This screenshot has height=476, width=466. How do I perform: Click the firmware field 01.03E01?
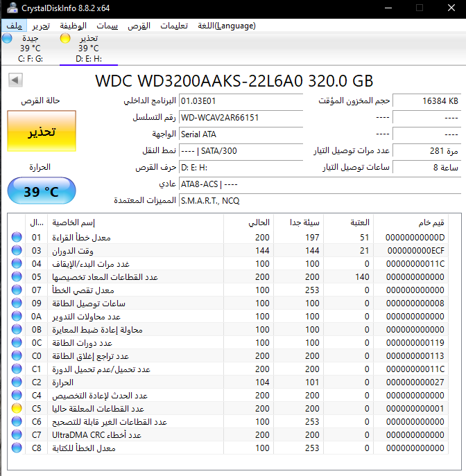241,100
